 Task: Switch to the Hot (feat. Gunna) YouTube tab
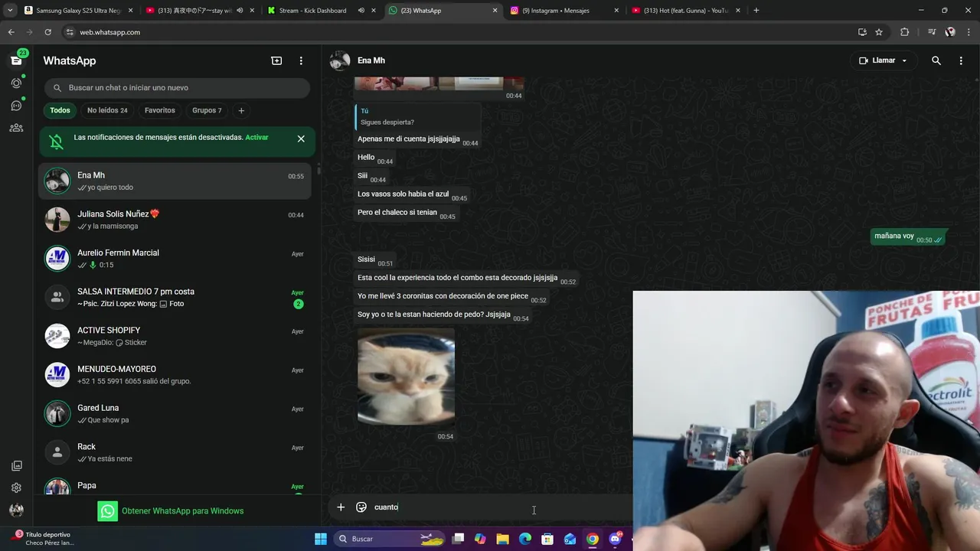point(685,11)
